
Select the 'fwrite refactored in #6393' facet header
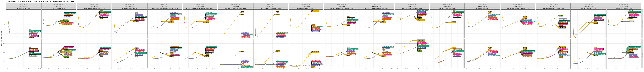pos(24,8)
